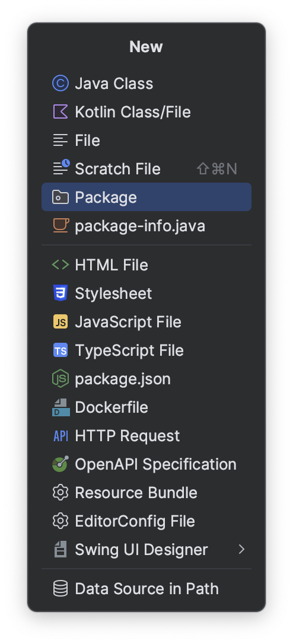
Task: Click the Swing UI Designer form icon
Action: (x=60, y=550)
